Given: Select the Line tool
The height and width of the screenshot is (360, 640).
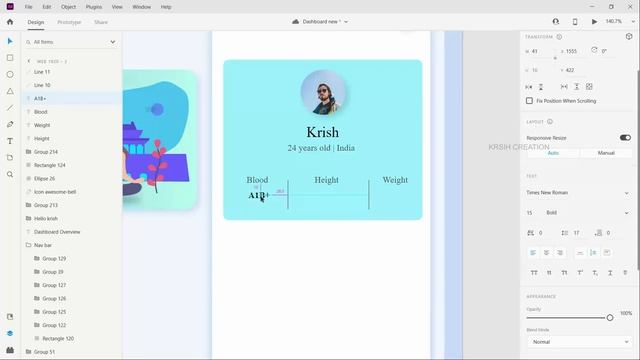Looking at the screenshot, I should [x=10, y=108].
